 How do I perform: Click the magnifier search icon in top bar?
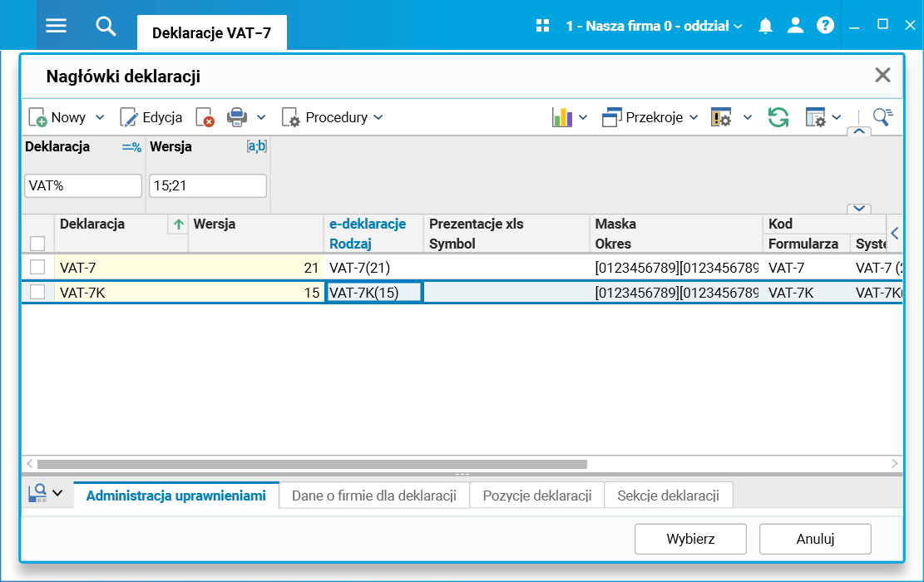(x=106, y=26)
